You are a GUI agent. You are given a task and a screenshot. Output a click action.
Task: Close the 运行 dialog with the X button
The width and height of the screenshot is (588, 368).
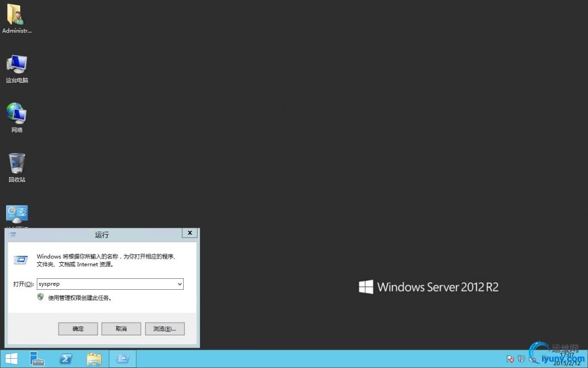click(x=189, y=233)
